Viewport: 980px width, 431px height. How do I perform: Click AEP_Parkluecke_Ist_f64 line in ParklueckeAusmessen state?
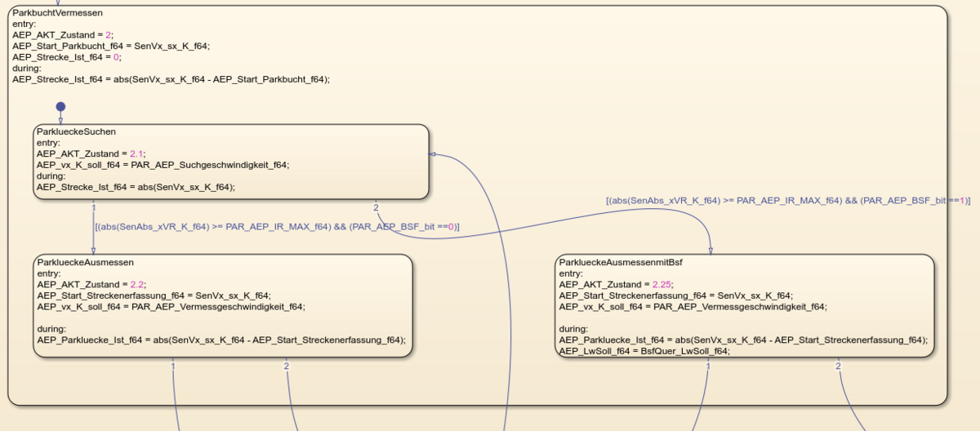point(220,340)
